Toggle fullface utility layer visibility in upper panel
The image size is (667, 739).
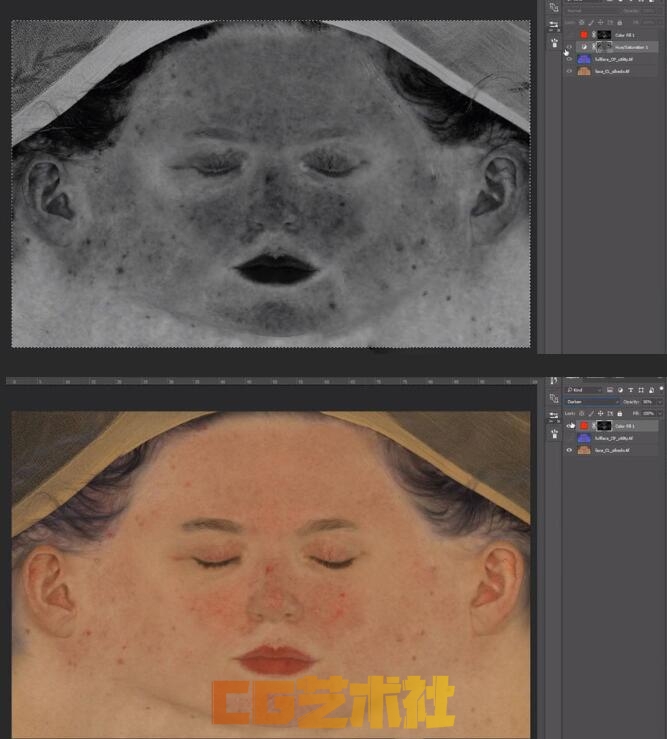click(x=569, y=59)
